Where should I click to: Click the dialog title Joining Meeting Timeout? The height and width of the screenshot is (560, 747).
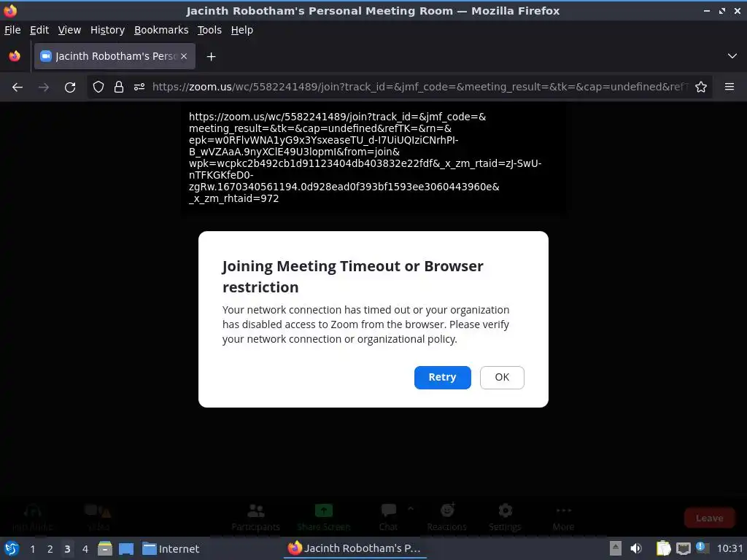(352, 276)
